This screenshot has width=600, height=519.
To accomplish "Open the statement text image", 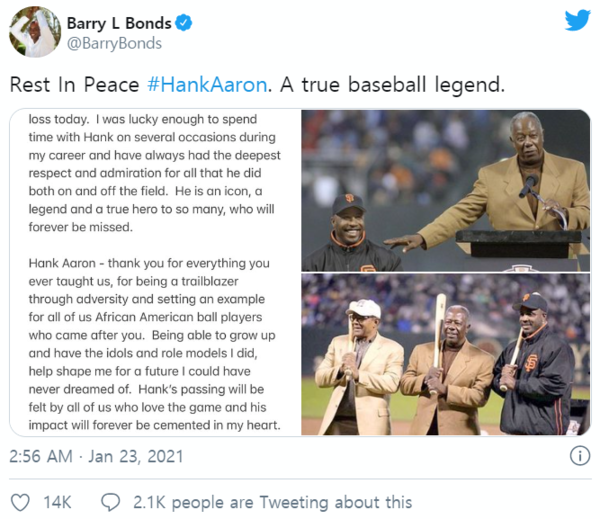I will (x=155, y=273).
